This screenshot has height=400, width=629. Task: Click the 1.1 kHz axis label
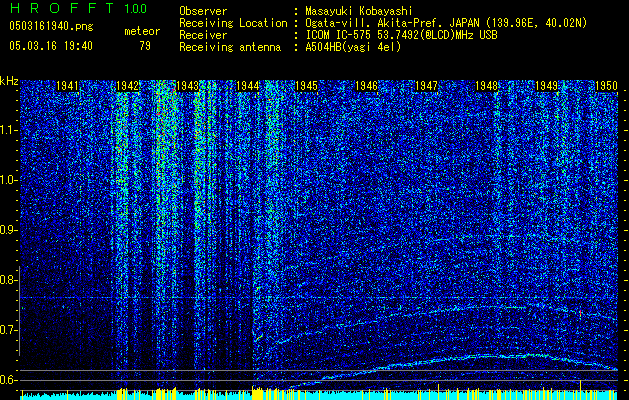(9, 129)
